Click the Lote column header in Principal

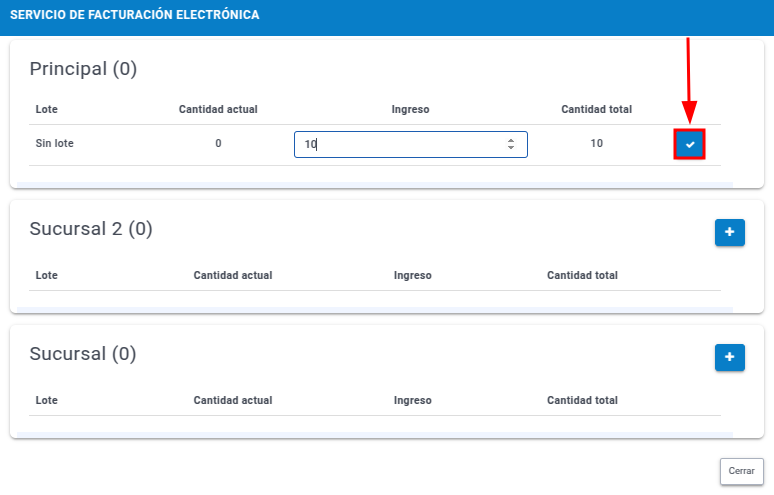coord(46,109)
